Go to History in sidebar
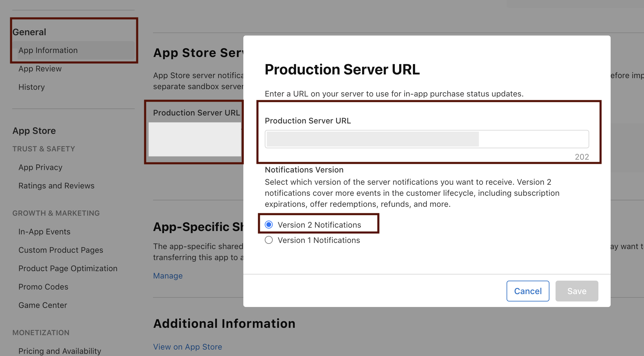The image size is (644, 356). tap(32, 87)
